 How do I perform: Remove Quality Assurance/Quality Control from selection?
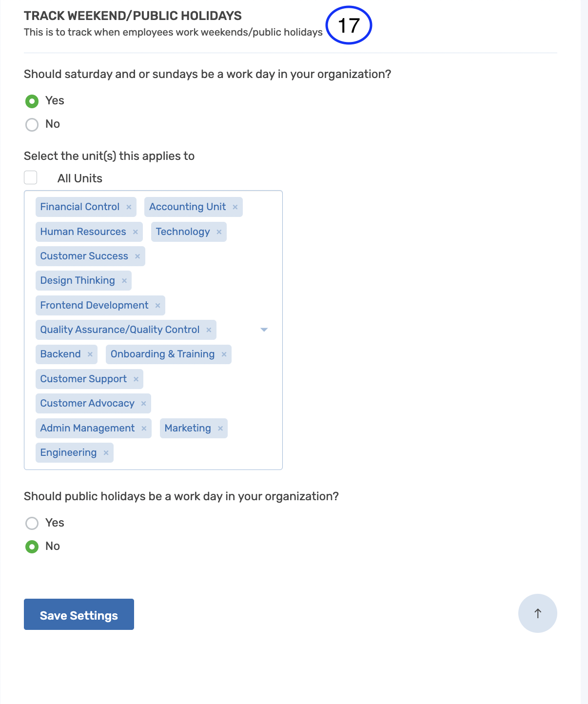point(209,330)
